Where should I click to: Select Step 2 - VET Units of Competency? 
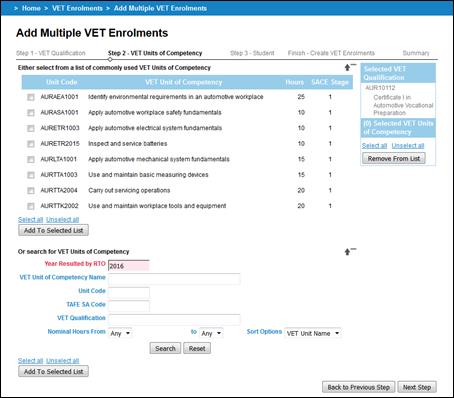coord(155,53)
